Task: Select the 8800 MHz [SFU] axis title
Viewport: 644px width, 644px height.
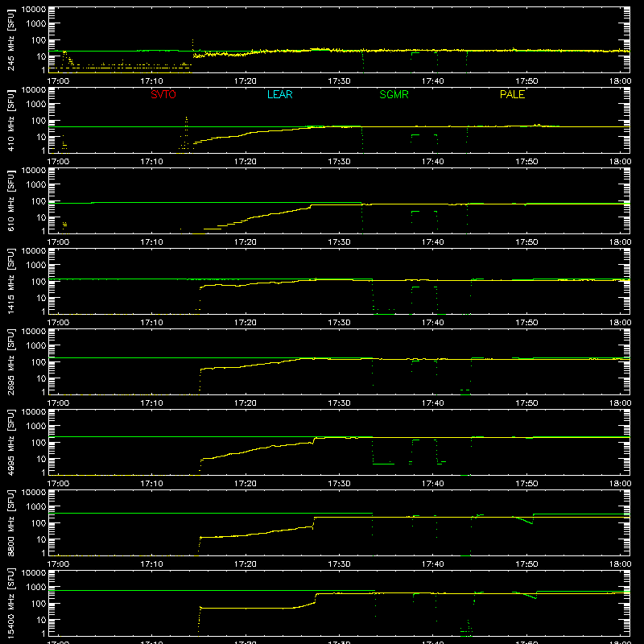Action: 10,522
